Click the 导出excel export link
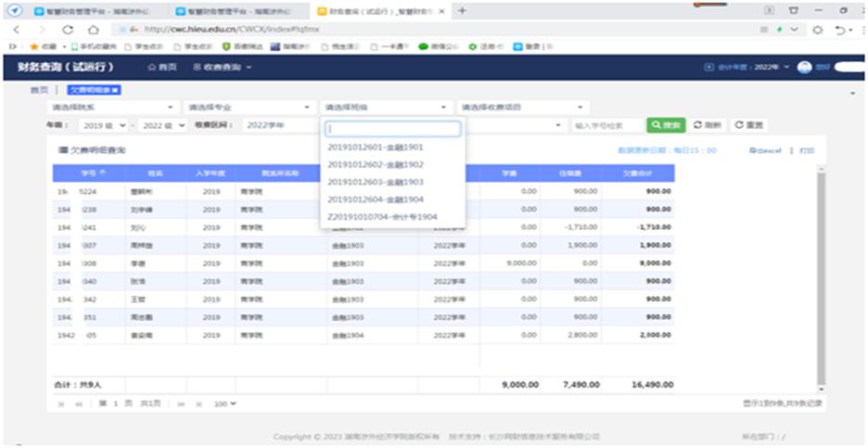The height and width of the screenshot is (448, 868). 765,150
